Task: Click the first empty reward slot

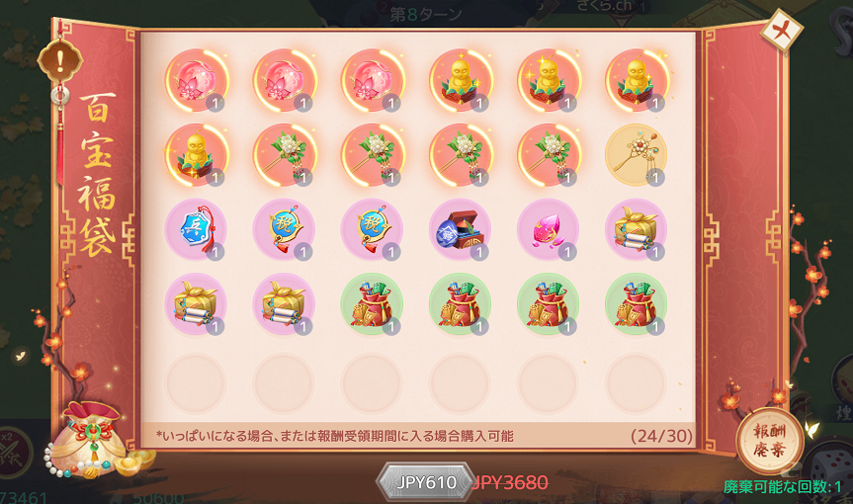Action: click(x=196, y=382)
